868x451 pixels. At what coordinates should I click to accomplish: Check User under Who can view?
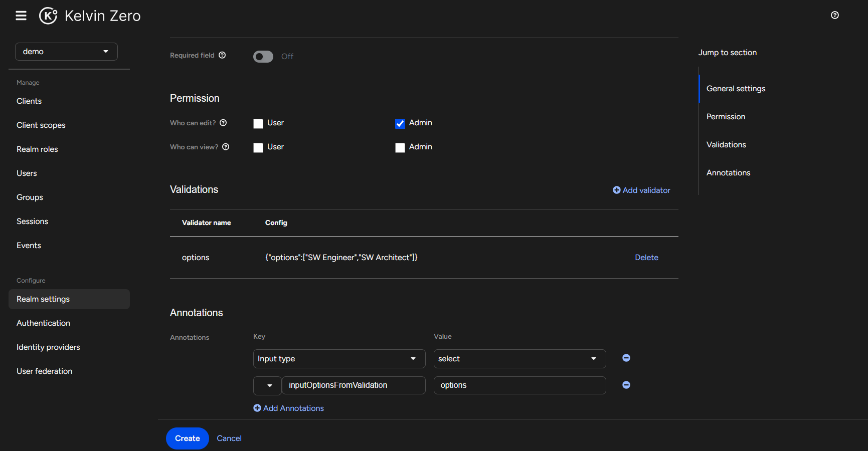pos(258,148)
